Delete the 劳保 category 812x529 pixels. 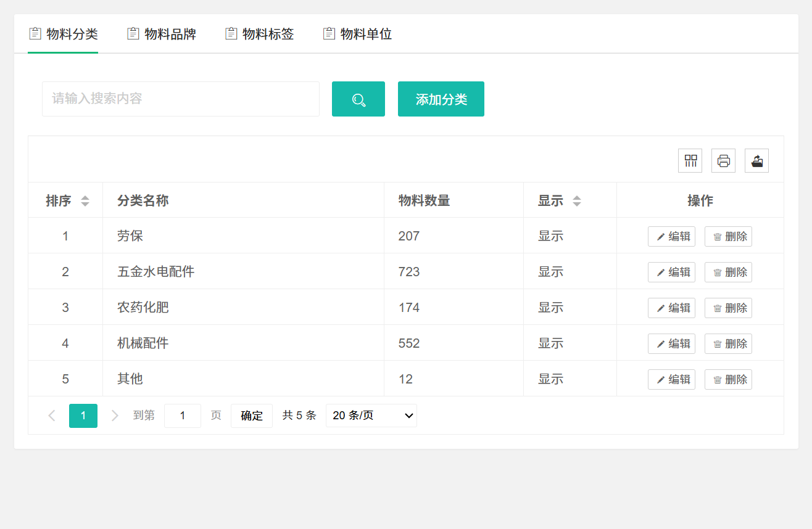pyautogui.click(x=728, y=236)
